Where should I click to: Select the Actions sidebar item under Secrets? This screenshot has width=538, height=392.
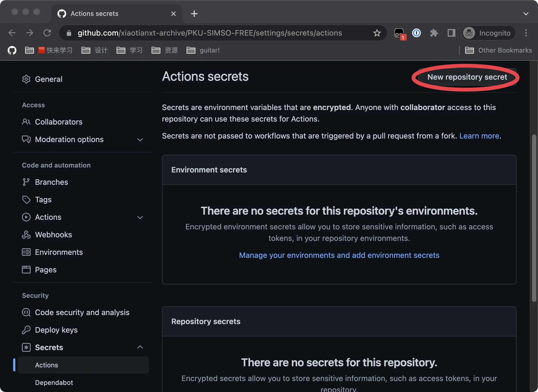pos(46,365)
